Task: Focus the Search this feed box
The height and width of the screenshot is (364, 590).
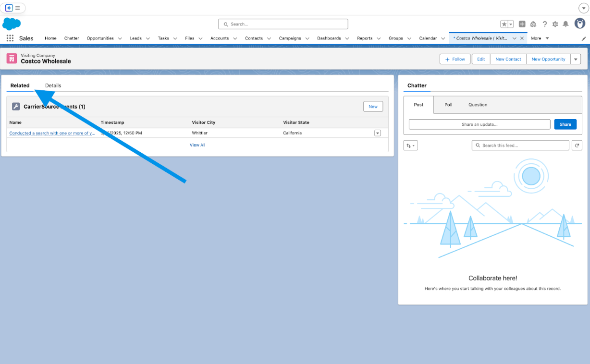Action: tap(520, 145)
